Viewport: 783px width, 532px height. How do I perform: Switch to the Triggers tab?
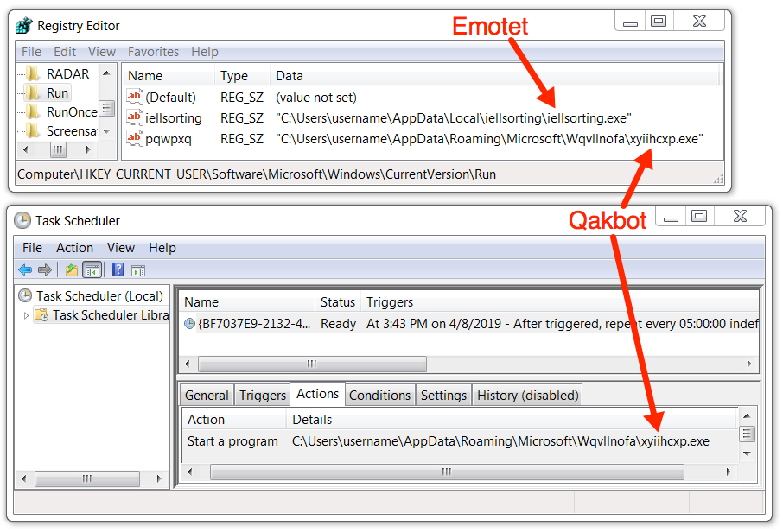point(262,396)
